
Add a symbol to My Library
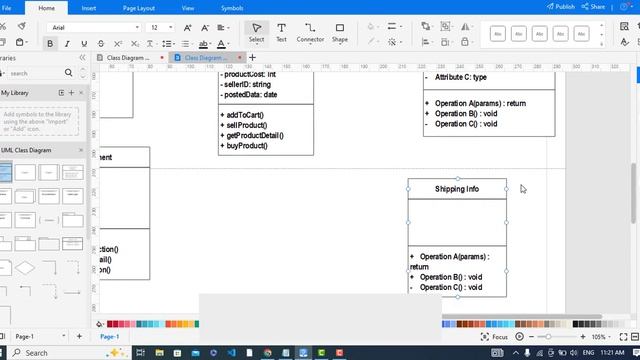(x=71, y=93)
